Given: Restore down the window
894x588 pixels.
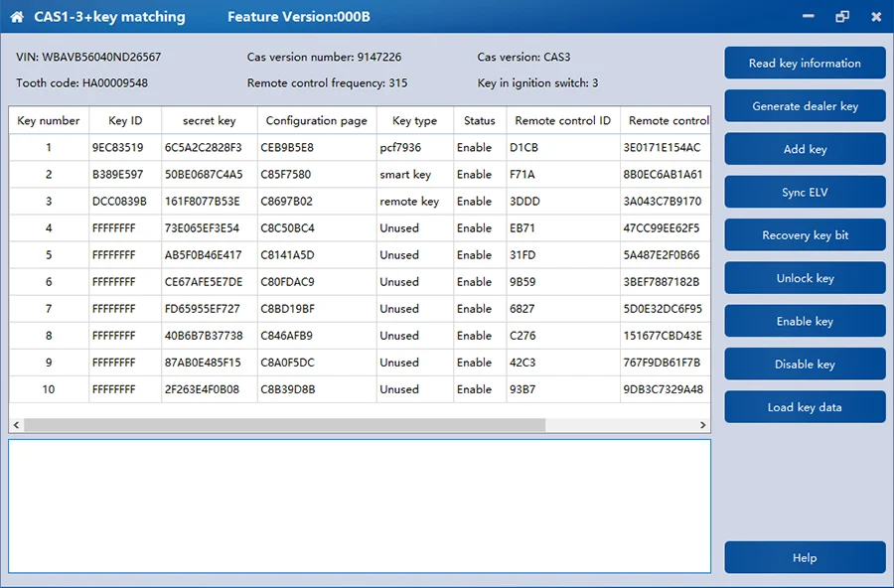Looking at the screenshot, I should click(x=842, y=17).
